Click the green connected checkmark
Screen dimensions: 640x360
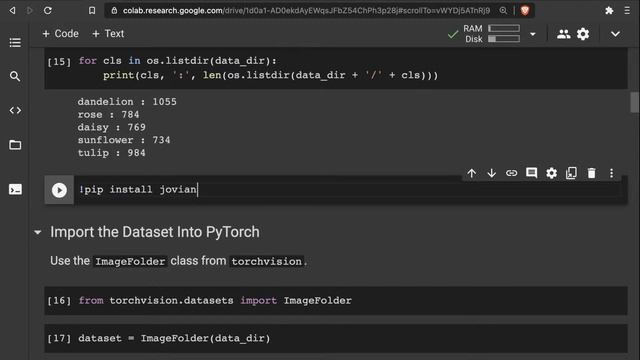[x=453, y=34]
